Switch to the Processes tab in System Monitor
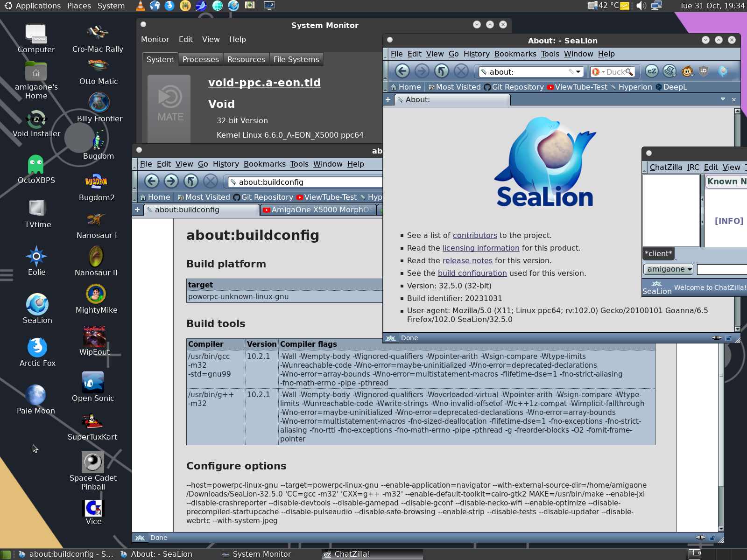 tap(200, 59)
